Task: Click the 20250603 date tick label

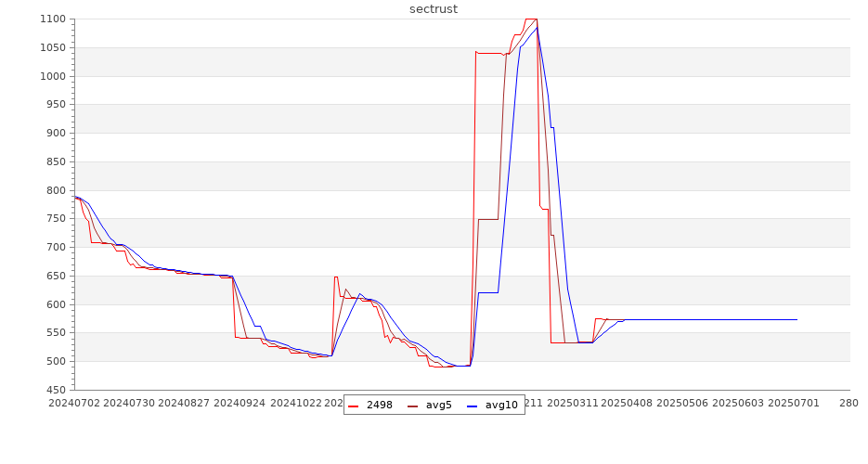Action: (736, 403)
